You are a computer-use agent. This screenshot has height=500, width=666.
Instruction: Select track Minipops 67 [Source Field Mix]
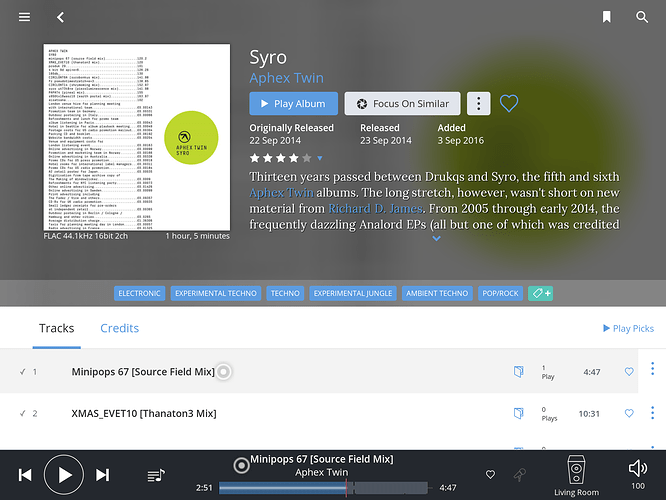click(143, 372)
